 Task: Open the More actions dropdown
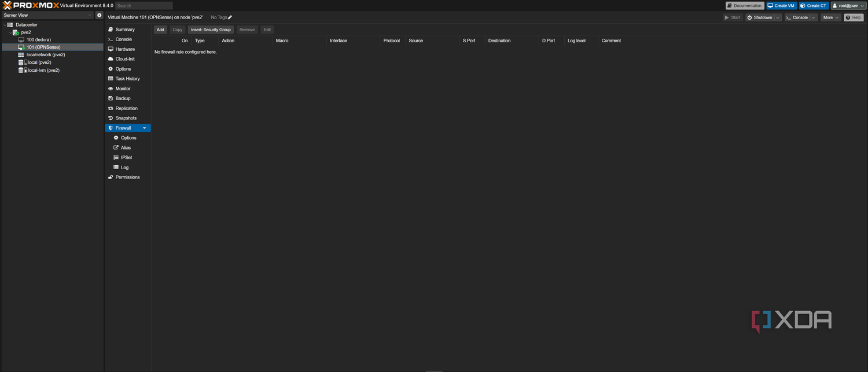(x=830, y=17)
